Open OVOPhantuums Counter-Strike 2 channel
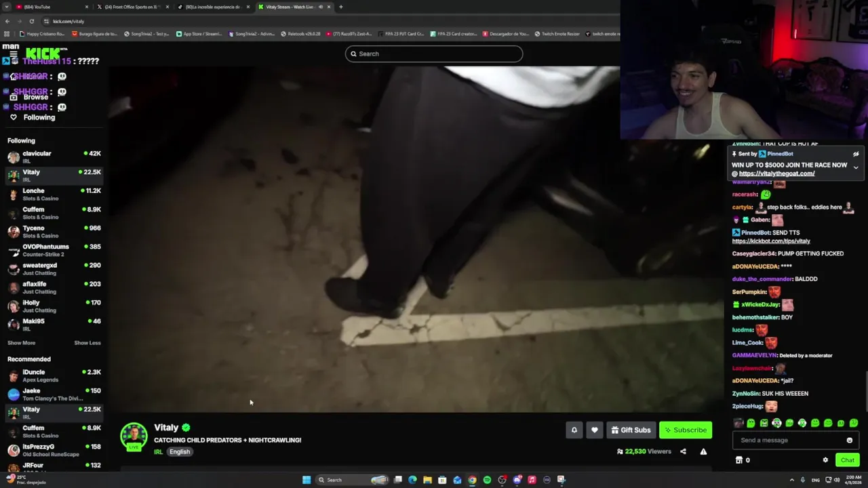 [54, 250]
